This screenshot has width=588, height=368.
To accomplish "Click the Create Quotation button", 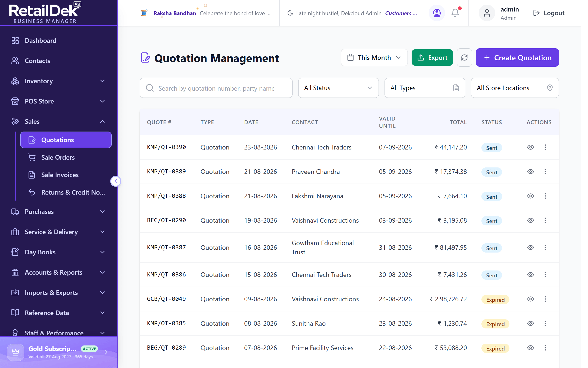I will coord(517,57).
